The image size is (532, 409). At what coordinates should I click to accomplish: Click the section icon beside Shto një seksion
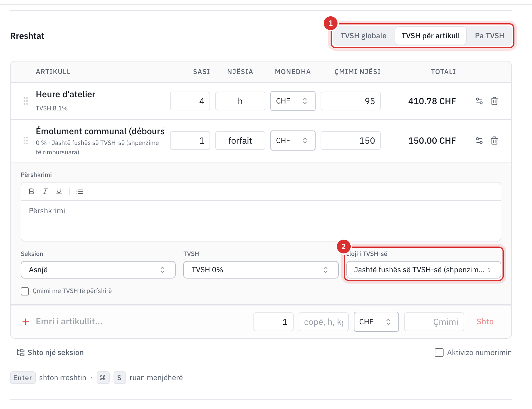tap(21, 353)
